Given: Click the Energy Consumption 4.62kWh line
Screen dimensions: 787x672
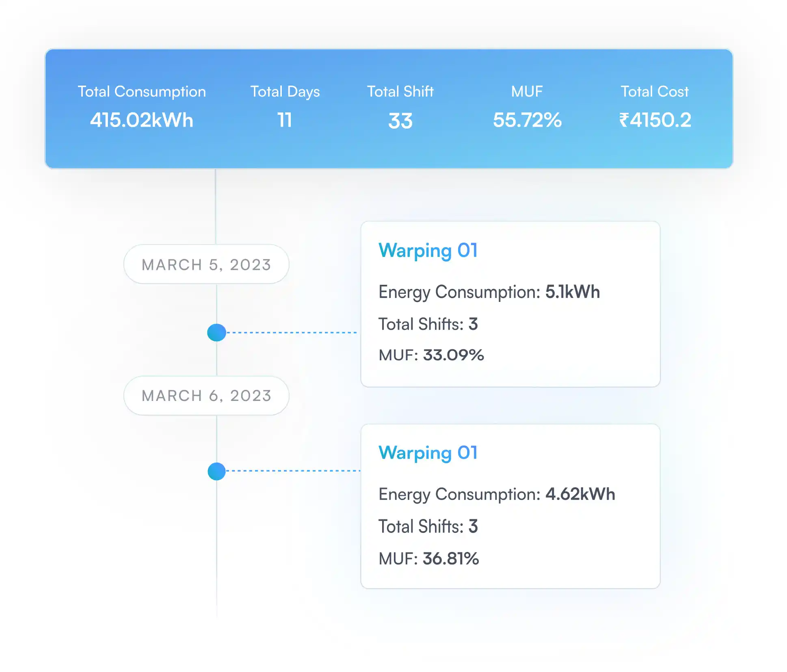Looking at the screenshot, I should (x=497, y=494).
